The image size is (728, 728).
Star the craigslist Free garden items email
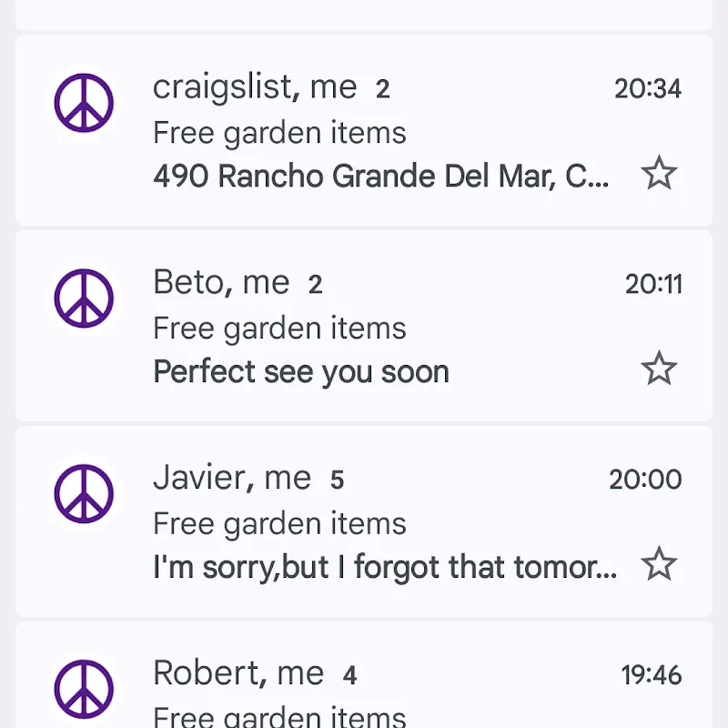pos(658,173)
